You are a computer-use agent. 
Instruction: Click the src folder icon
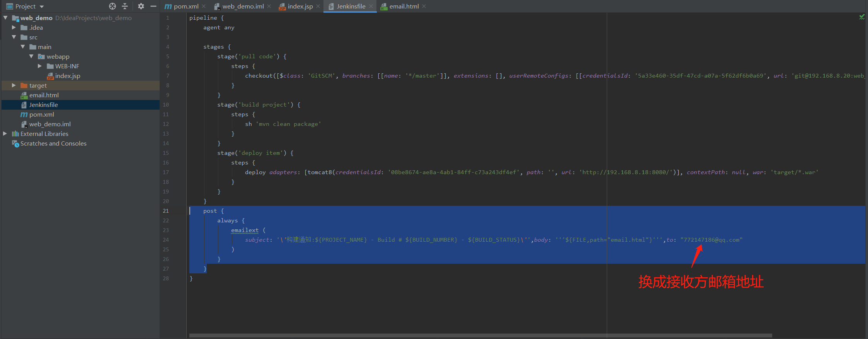[24, 37]
